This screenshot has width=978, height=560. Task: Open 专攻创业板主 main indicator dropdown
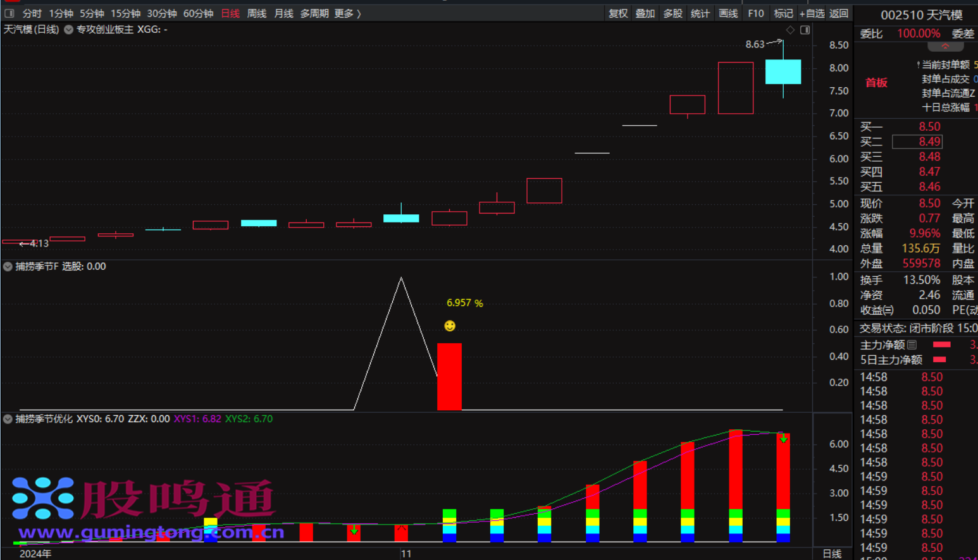click(68, 30)
